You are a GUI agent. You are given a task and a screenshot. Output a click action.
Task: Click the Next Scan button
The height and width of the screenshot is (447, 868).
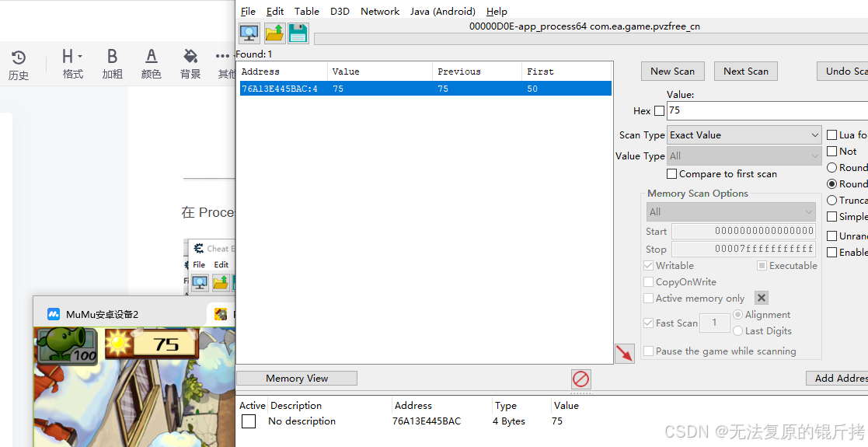pos(746,71)
